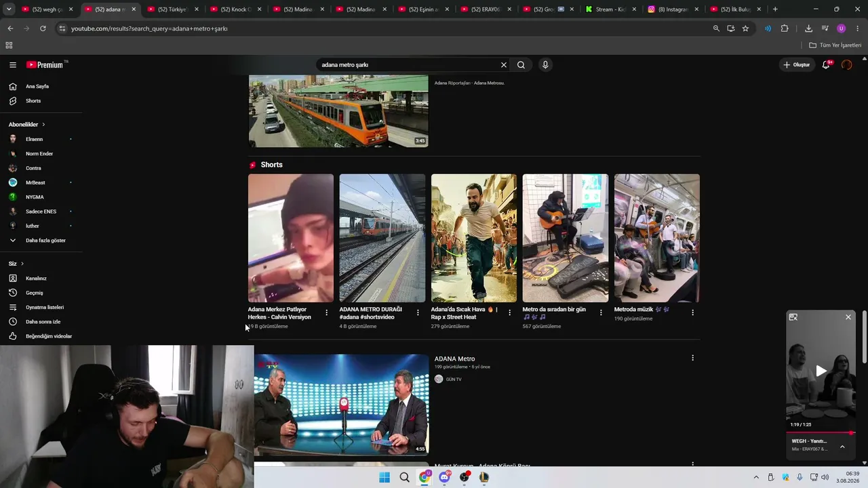Viewport: 868px width, 488px height.
Task: Run search with the magnifier button
Action: point(521,65)
